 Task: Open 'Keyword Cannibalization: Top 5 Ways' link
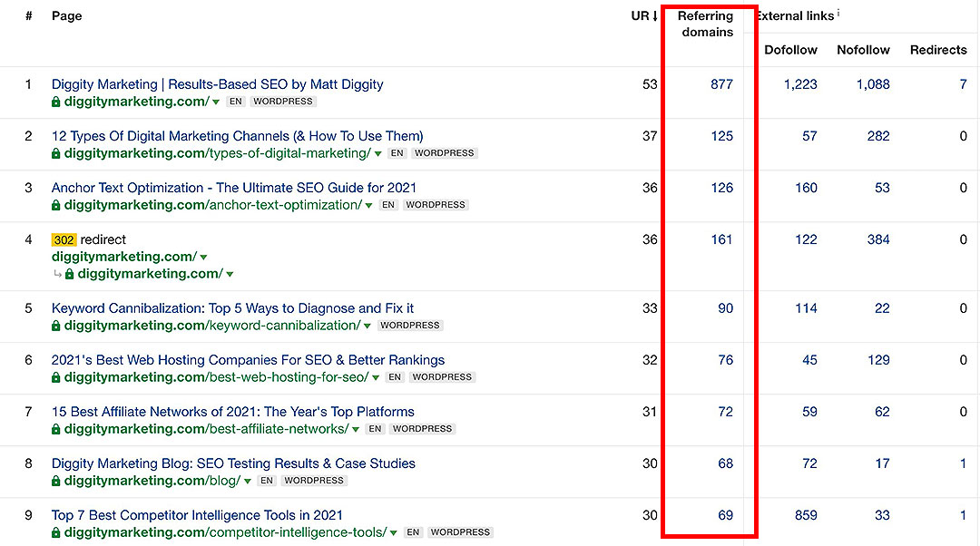tap(232, 308)
